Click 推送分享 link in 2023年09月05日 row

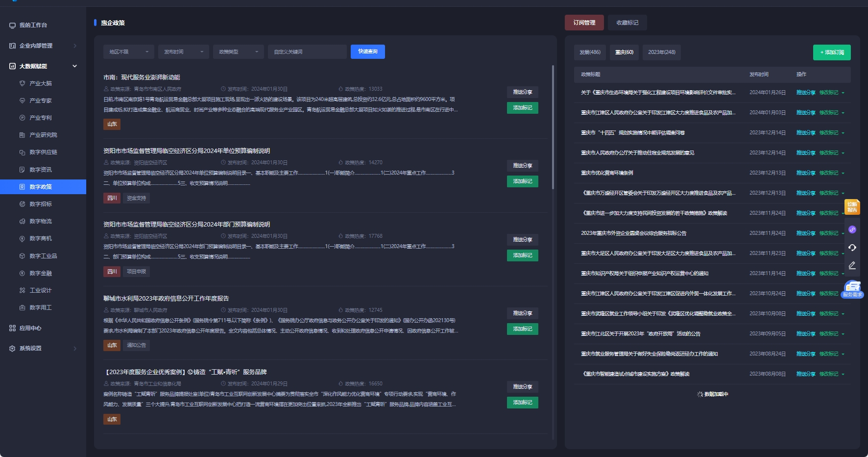[806, 334]
